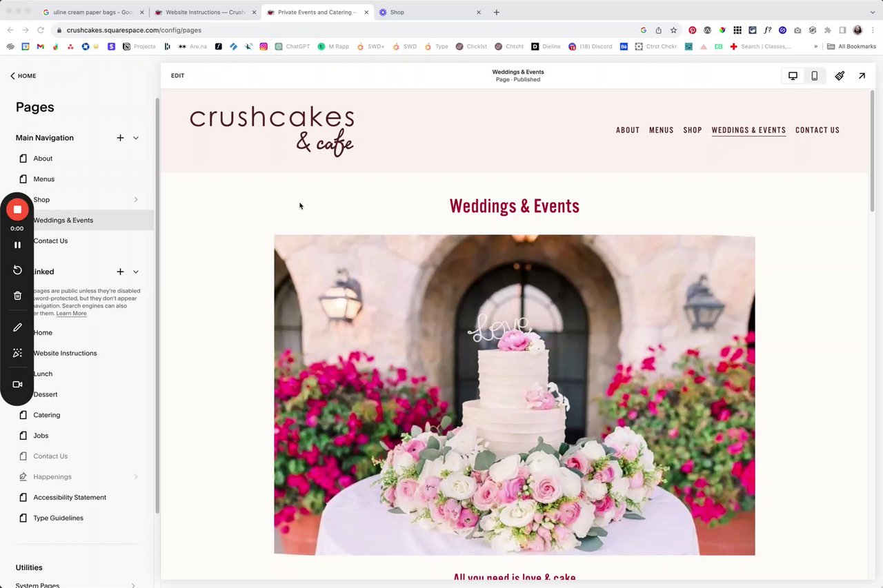Stop the screen recording
This screenshot has width=883, height=588.
17,210
